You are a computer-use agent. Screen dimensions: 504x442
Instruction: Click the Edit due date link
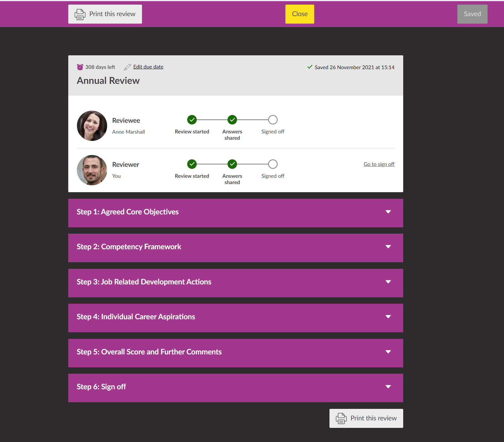tap(148, 67)
